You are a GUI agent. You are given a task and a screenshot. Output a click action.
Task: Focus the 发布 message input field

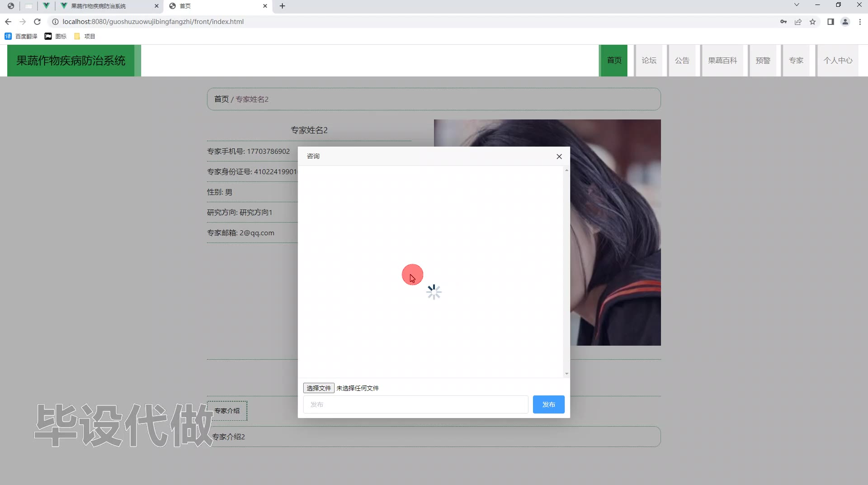(x=415, y=404)
